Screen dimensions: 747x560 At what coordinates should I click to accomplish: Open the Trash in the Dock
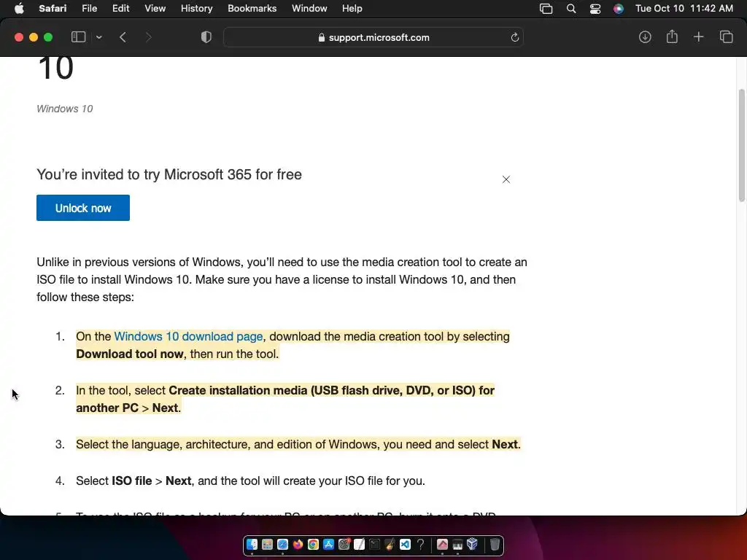pyautogui.click(x=495, y=544)
